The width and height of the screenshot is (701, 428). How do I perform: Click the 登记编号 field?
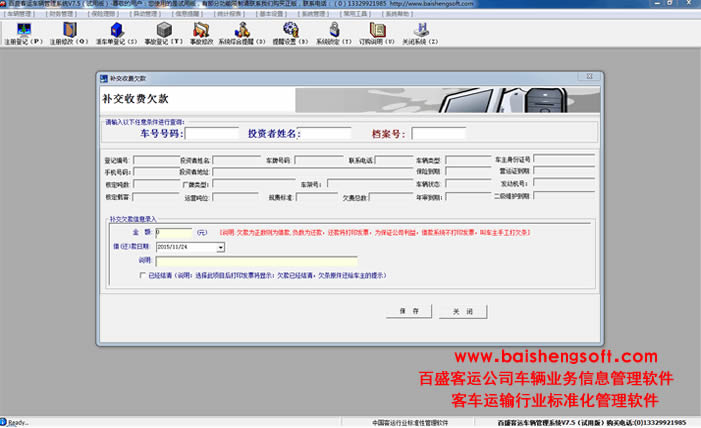click(x=156, y=160)
